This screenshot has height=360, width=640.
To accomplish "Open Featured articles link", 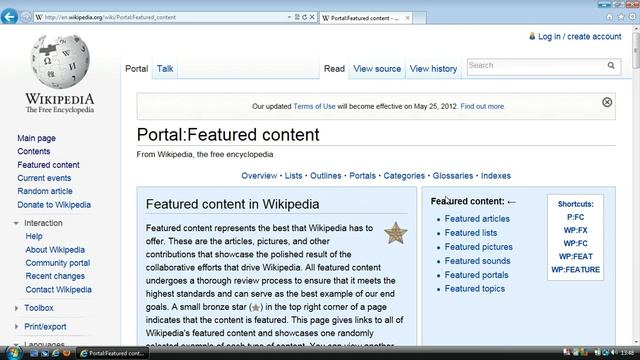I will click(x=477, y=218).
